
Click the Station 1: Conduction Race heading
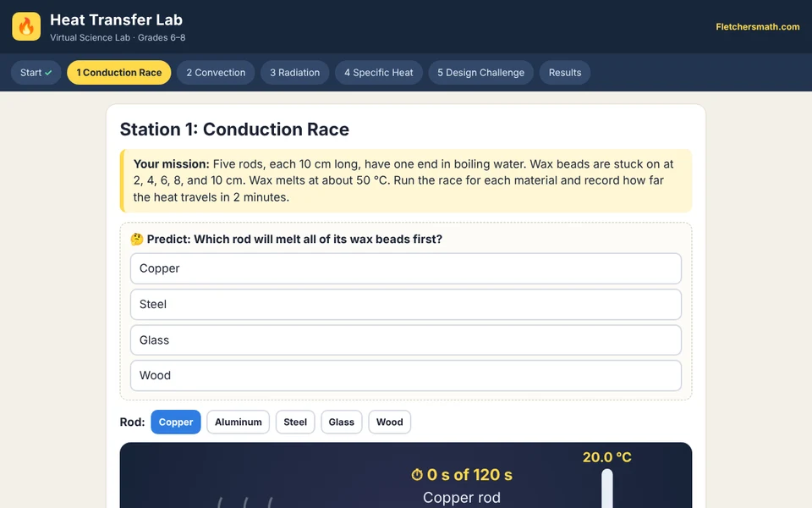point(234,129)
